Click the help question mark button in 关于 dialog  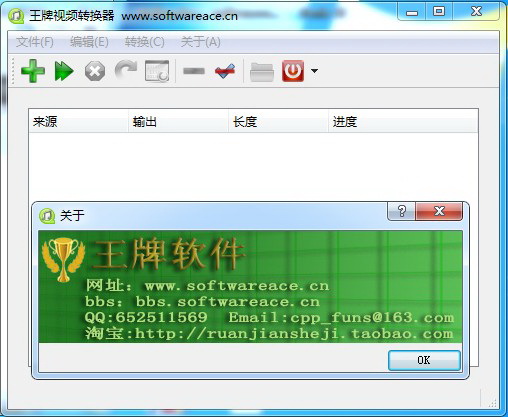(x=401, y=211)
